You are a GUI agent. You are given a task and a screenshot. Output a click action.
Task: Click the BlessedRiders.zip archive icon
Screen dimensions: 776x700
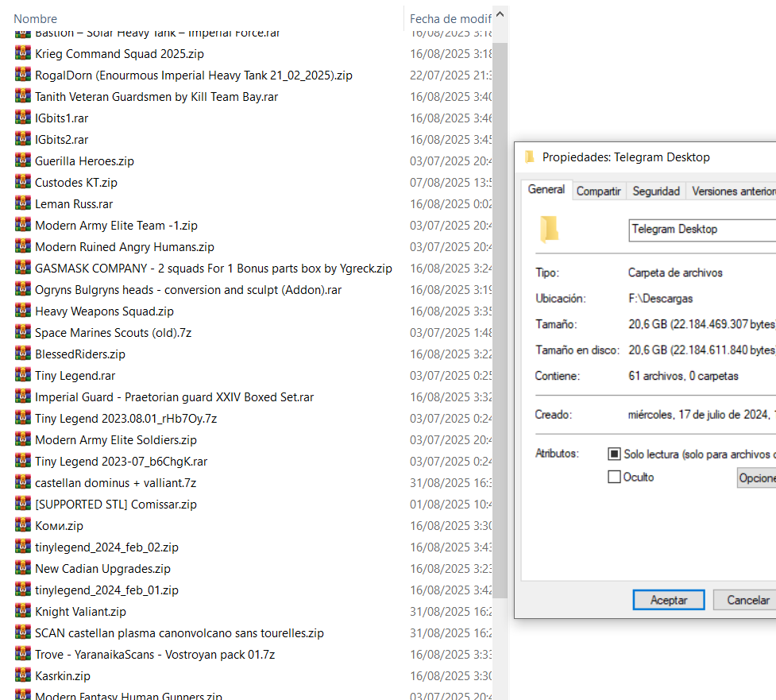(x=23, y=354)
